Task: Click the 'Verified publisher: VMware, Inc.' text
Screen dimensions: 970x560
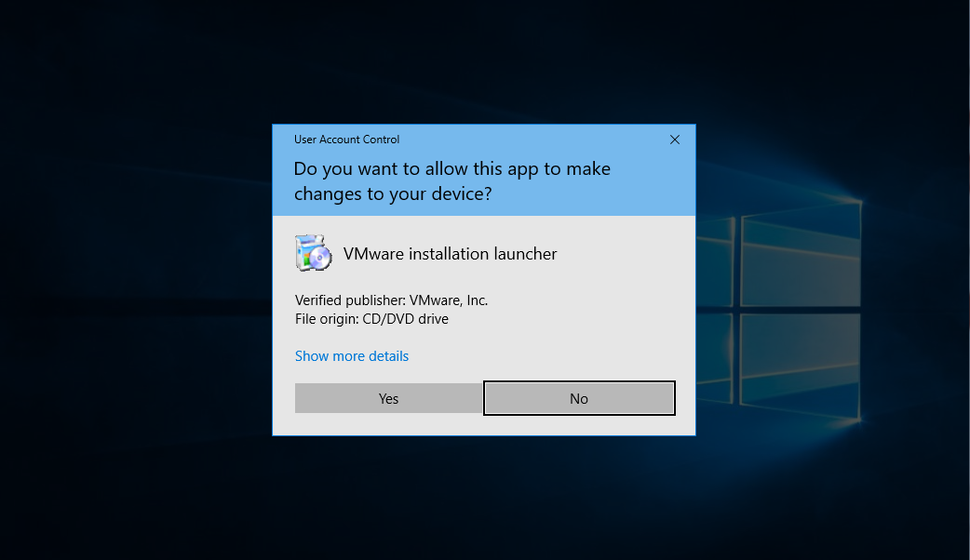Action: (391, 300)
